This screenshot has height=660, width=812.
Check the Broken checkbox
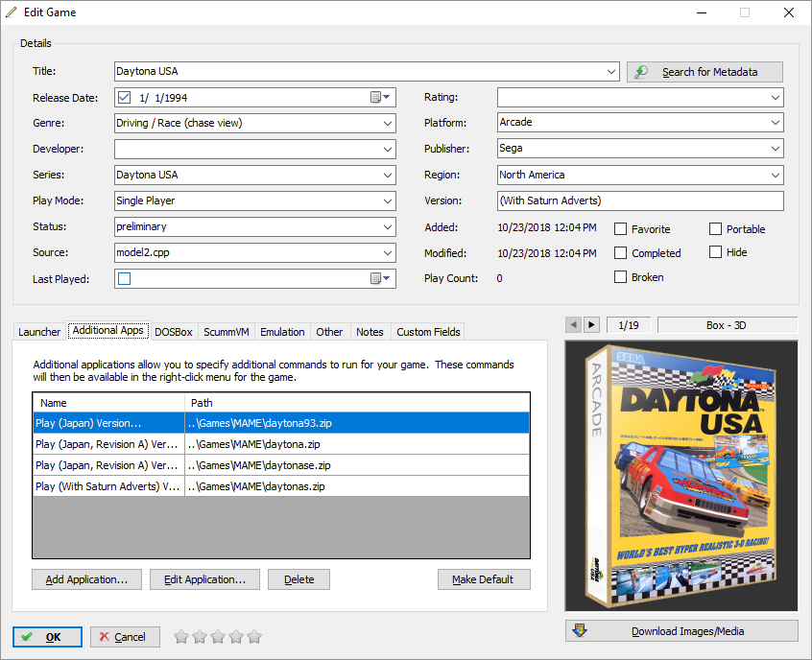(x=620, y=277)
